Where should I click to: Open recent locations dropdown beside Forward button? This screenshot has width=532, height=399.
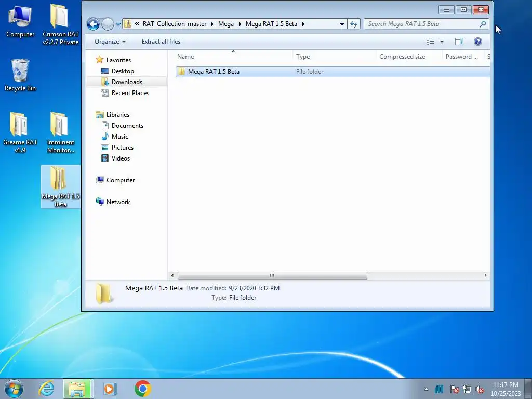point(118,24)
